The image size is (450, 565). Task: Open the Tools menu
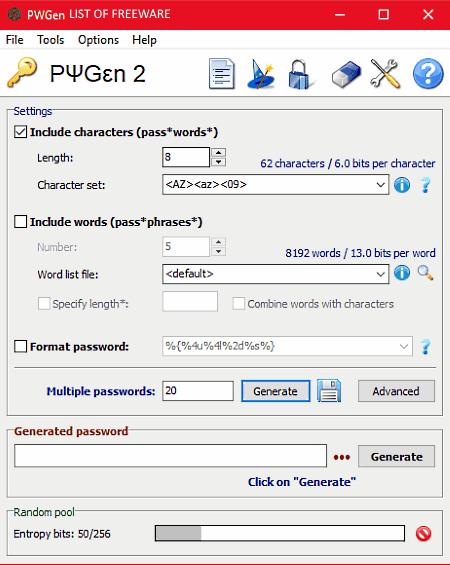pyautogui.click(x=50, y=40)
